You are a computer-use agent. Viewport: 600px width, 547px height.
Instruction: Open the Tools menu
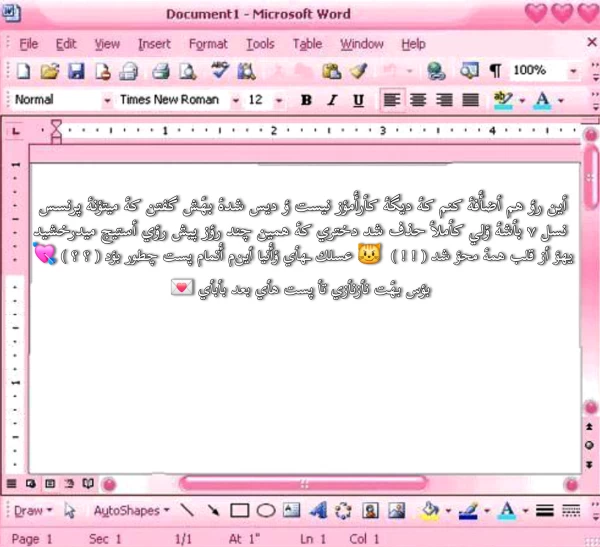coord(260,44)
